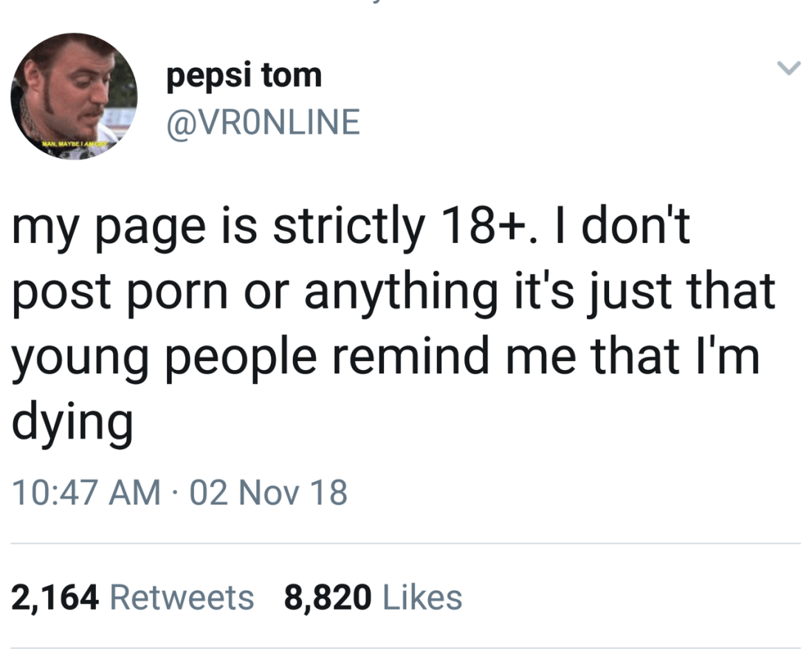View the 8,820 Likes list
Screen dimensions: 812x667
374,597
